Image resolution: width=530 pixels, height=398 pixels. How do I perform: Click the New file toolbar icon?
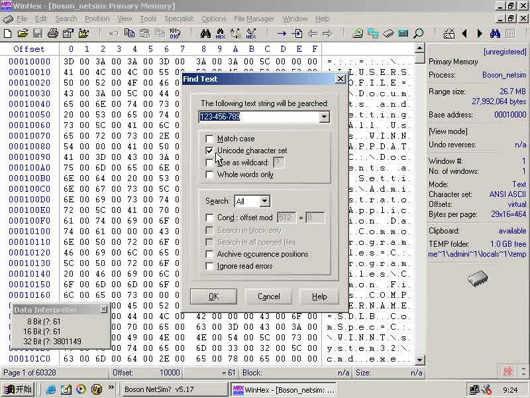coord(8,33)
